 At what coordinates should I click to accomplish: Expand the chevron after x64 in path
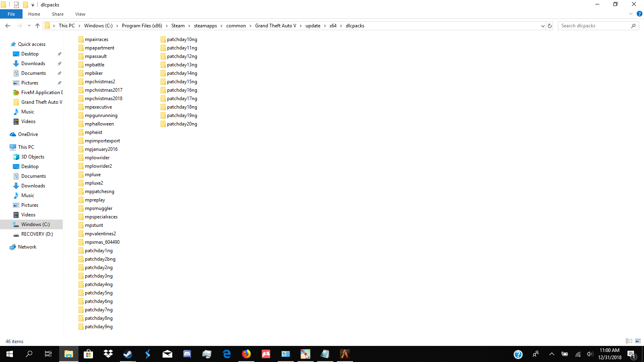pos(341,26)
